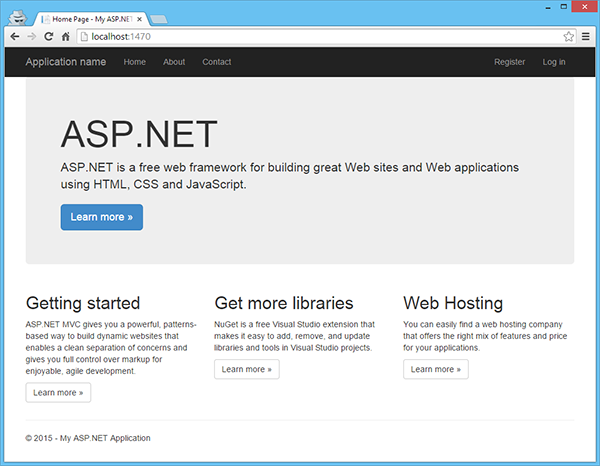Click the large ASP.NET heading
Viewport: 600px width, 466px height.
[139, 134]
